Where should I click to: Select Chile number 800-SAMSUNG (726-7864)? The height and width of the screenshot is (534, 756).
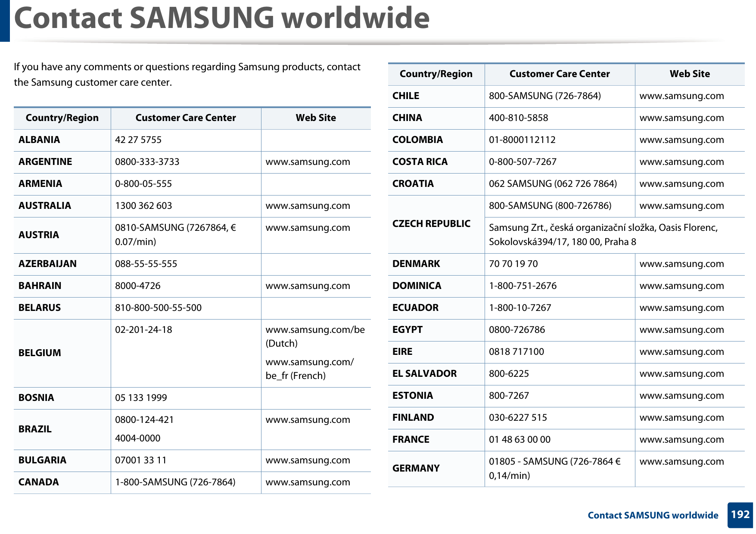[545, 96]
